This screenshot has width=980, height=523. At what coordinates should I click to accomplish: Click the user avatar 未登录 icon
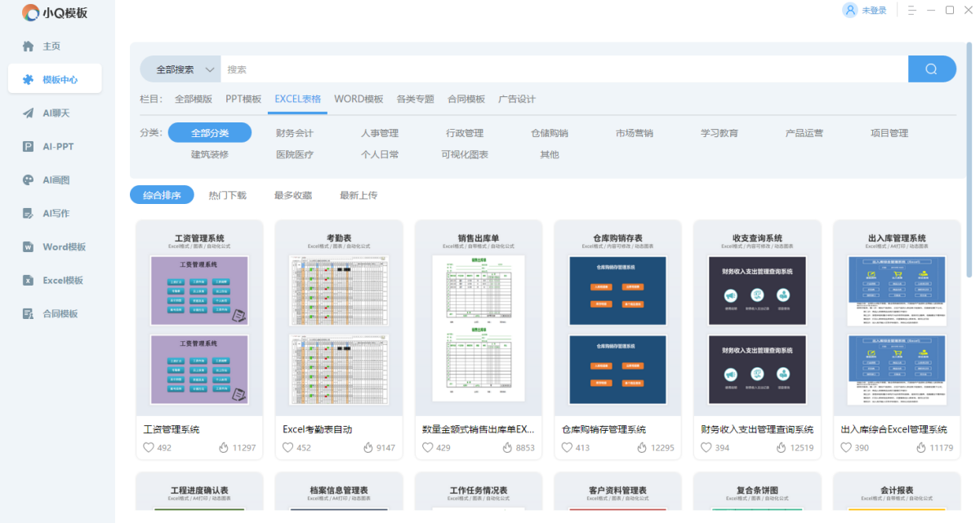(851, 11)
